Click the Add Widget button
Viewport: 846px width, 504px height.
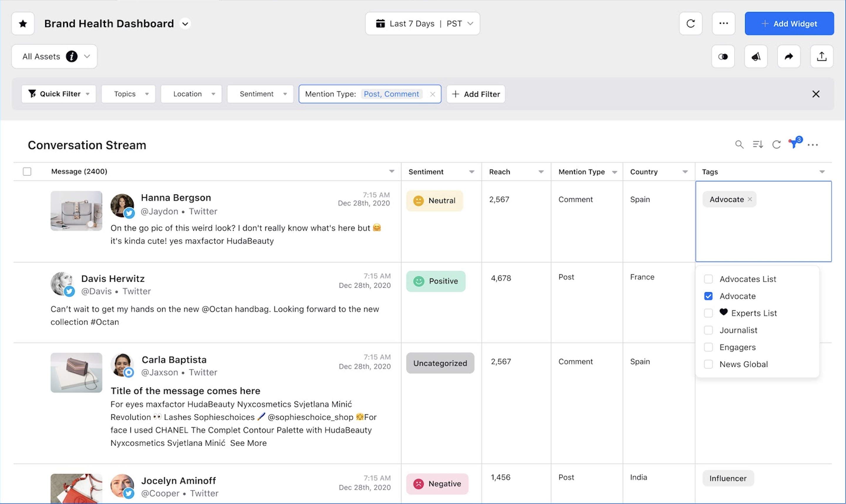click(789, 23)
